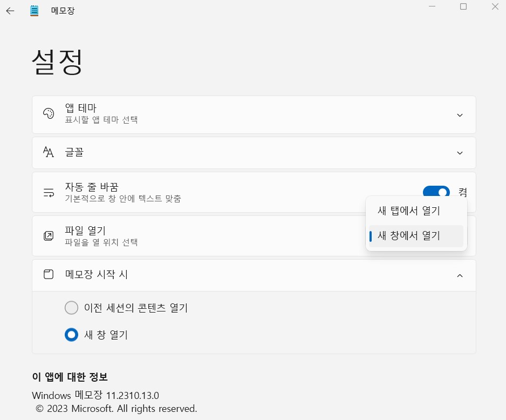The width and height of the screenshot is (506, 420).
Task: Click the word wrap icon
Action: pos(49,192)
